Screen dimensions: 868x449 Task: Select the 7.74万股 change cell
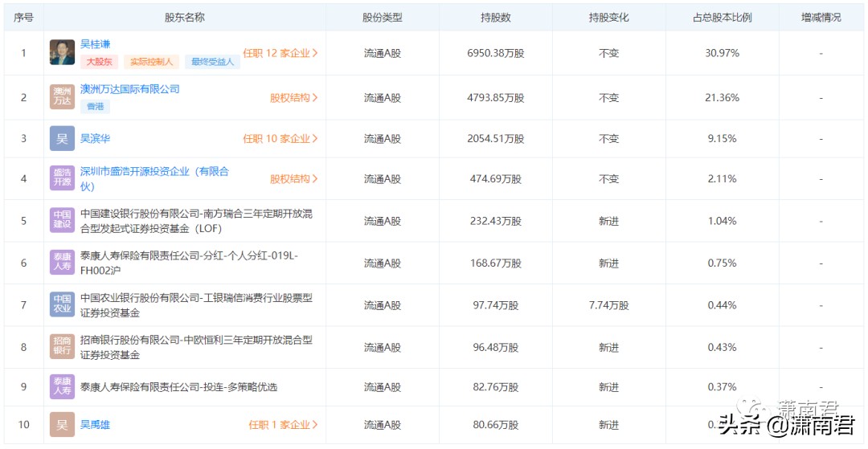pos(609,305)
